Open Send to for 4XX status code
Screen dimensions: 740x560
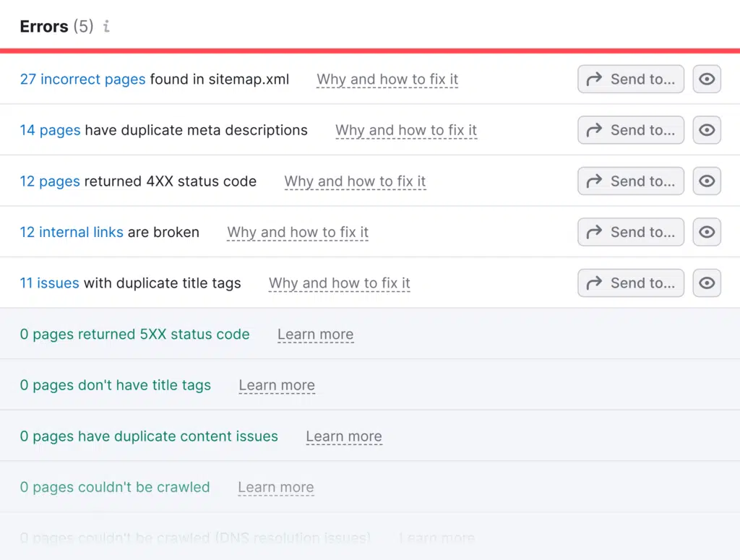[630, 181]
